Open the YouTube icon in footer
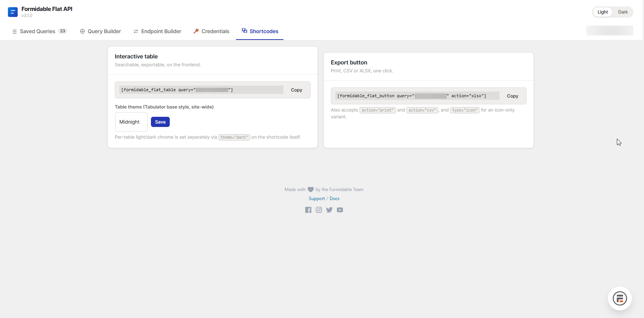The width and height of the screenshot is (644, 318). 340,210
